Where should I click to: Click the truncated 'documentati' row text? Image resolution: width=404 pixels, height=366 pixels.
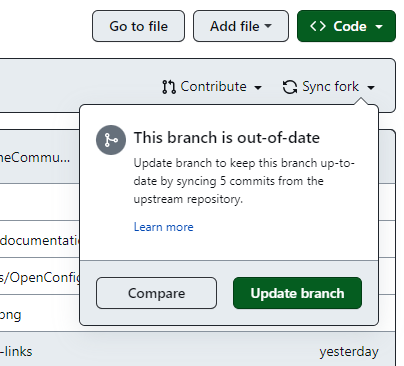click(x=40, y=240)
